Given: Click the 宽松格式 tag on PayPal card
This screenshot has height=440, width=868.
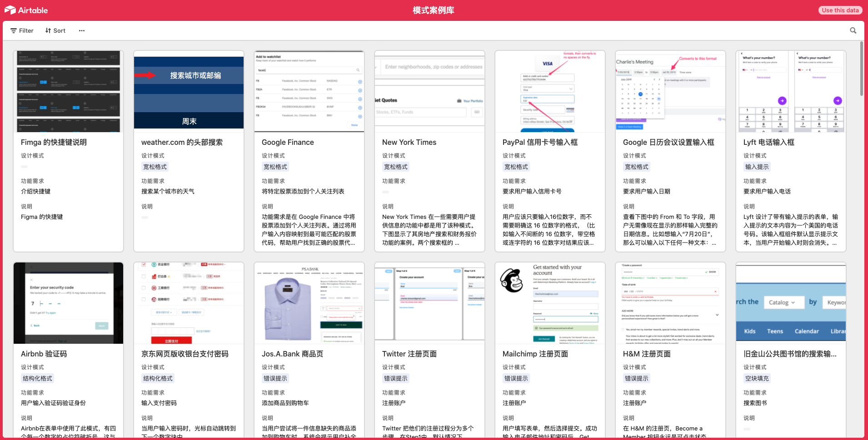Looking at the screenshot, I should point(516,167).
